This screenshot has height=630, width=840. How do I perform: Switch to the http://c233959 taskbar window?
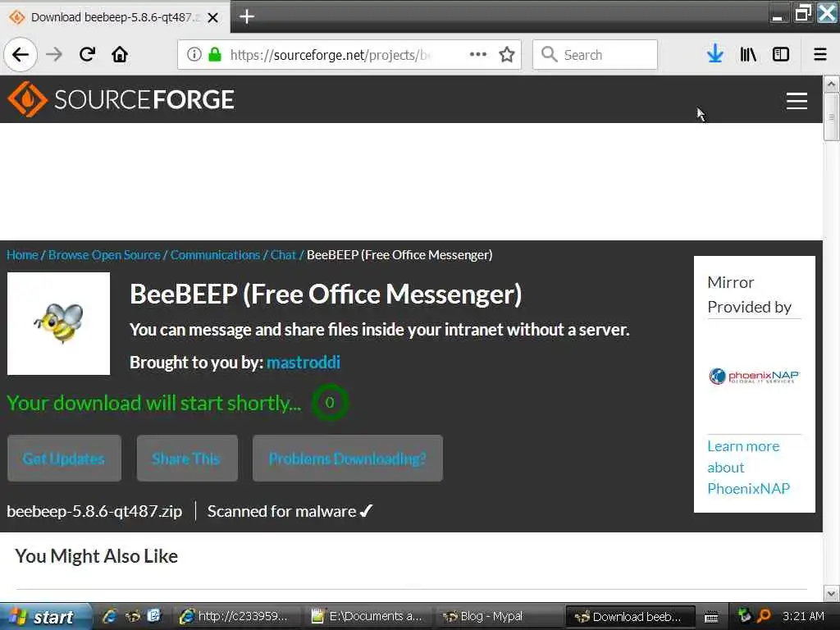pos(235,617)
